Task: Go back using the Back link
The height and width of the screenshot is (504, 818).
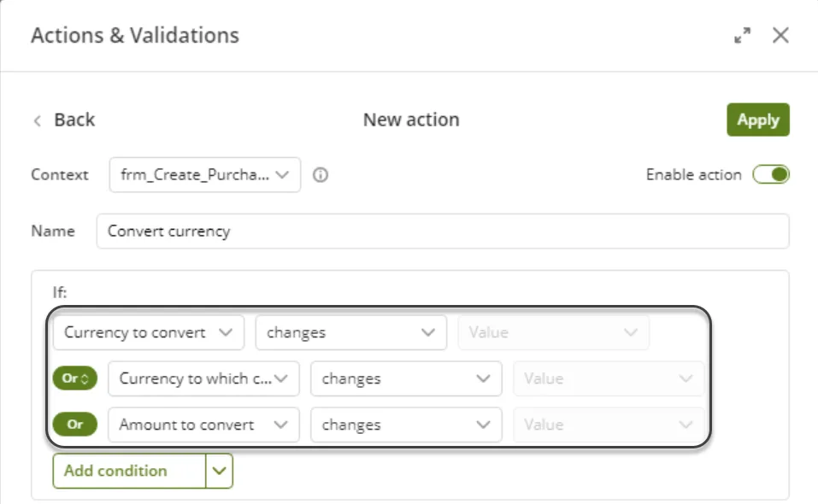Action: [x=63, y=120]
